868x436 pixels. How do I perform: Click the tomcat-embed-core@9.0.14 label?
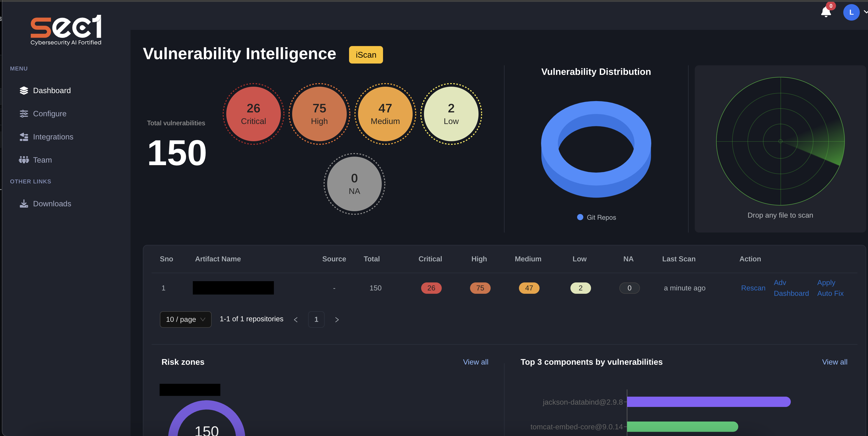pyautogui.click(x=577, y=427)
